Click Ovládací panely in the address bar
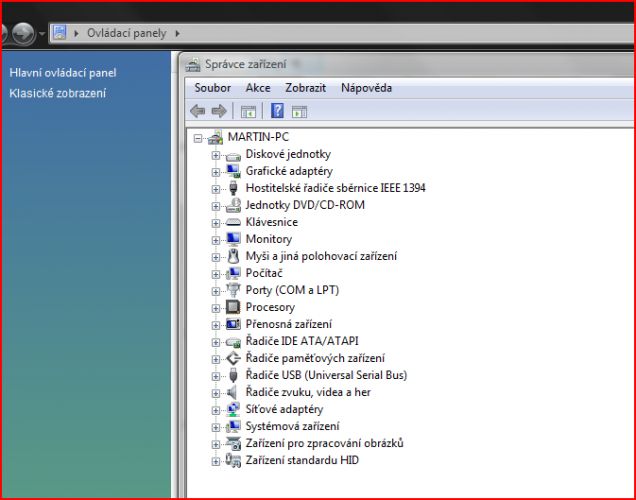 click(127, 33)
